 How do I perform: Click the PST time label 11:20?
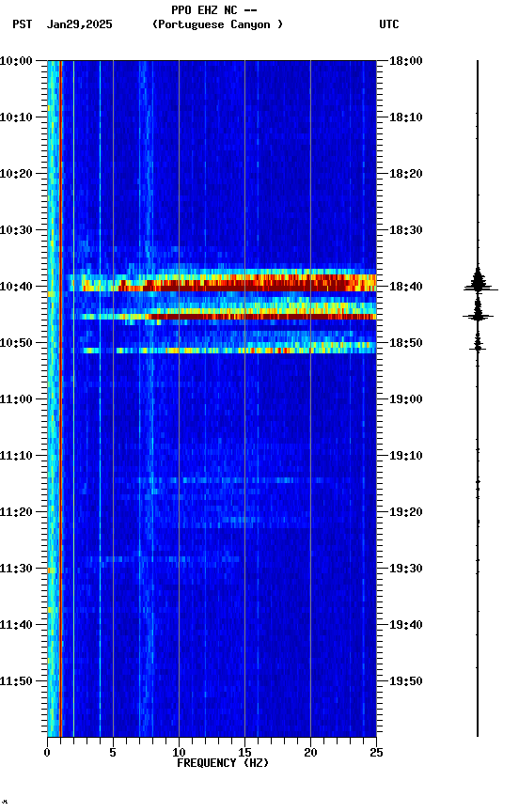pyautogui.click(x=16, y=512)
